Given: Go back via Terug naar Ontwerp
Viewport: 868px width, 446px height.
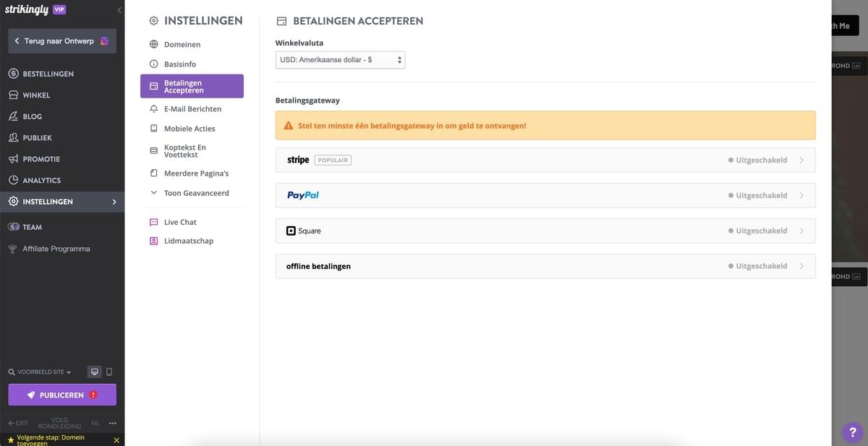Looking at the screenshot, I should click(62, 41).
